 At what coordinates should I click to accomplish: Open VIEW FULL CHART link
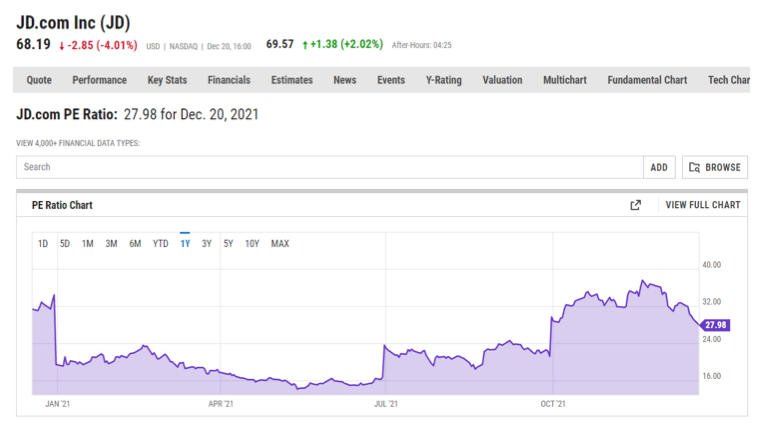pyautogui.click(x=703, y=205)
